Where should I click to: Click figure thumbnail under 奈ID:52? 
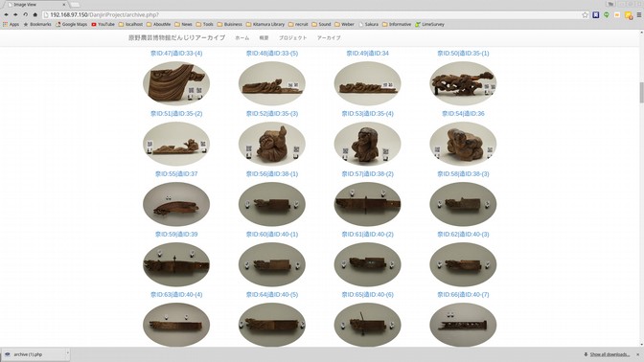point(272,144)
